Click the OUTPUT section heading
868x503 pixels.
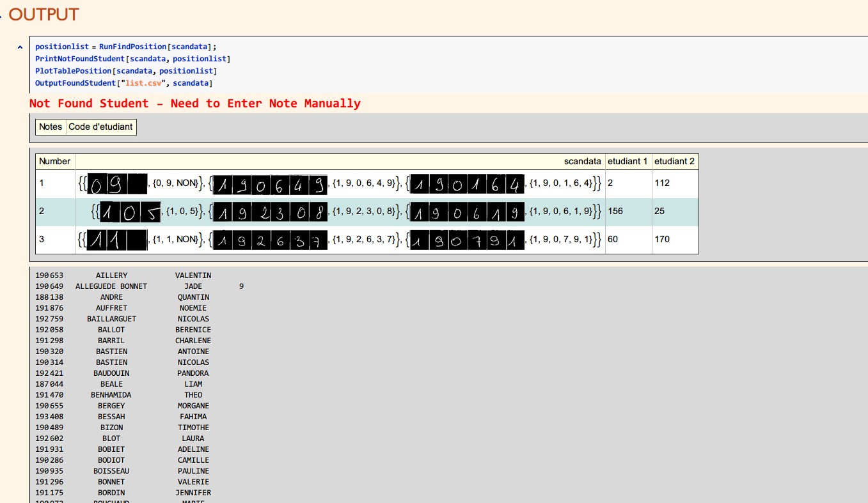(44, 14)
